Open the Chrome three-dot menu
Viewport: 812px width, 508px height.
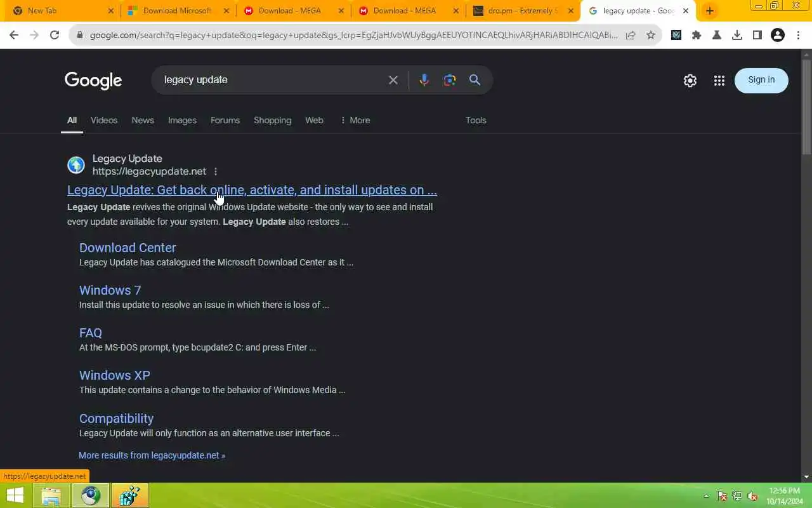(x=798, y=36)
